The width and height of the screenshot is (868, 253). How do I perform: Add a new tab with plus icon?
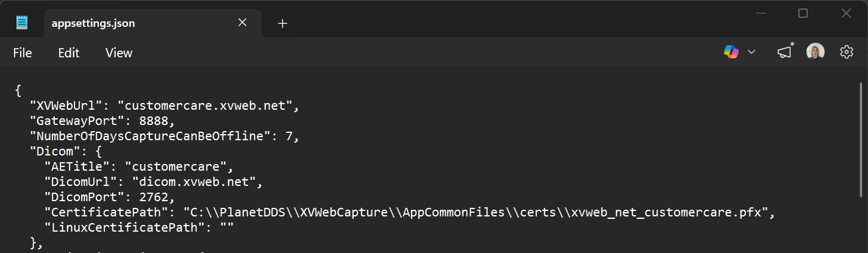click(x=282, y=24)
